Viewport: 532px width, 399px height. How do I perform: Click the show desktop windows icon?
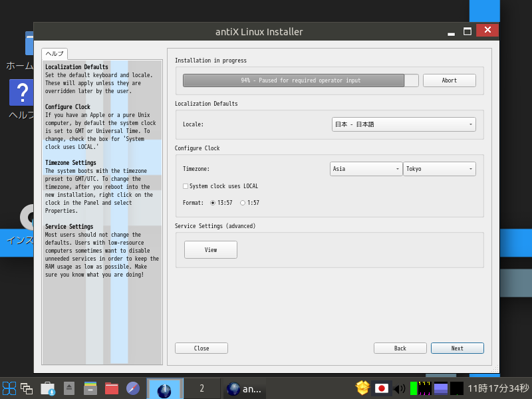click(27, 388)
